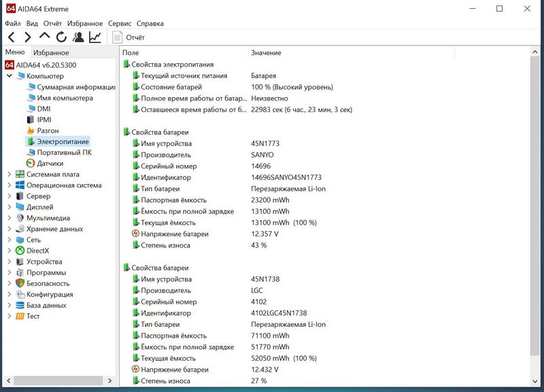Viewport: 544px width, 392px height.
Task: Select Суммарная информация tree item
Action: 75,87
